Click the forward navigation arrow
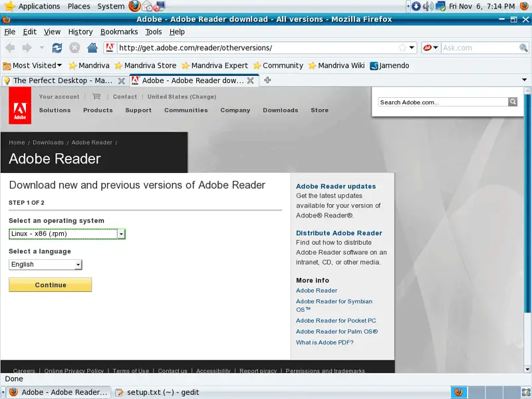532x399 pixels. [27, 48]
